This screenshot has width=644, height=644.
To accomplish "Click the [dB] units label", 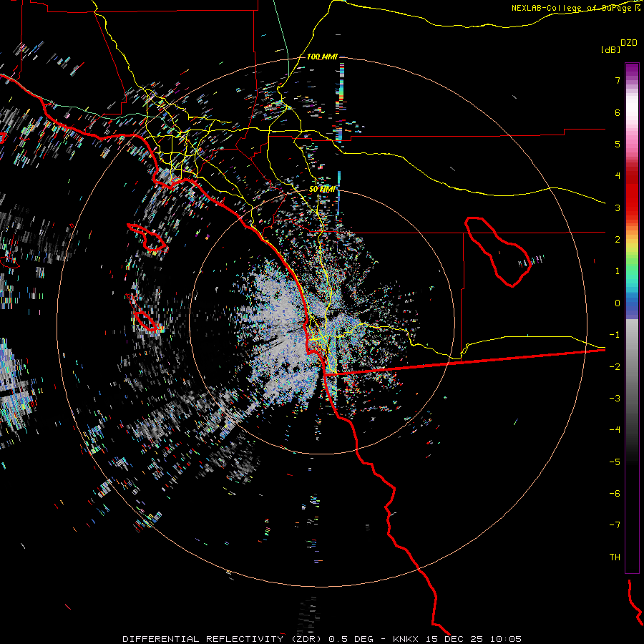I will 610,49.
